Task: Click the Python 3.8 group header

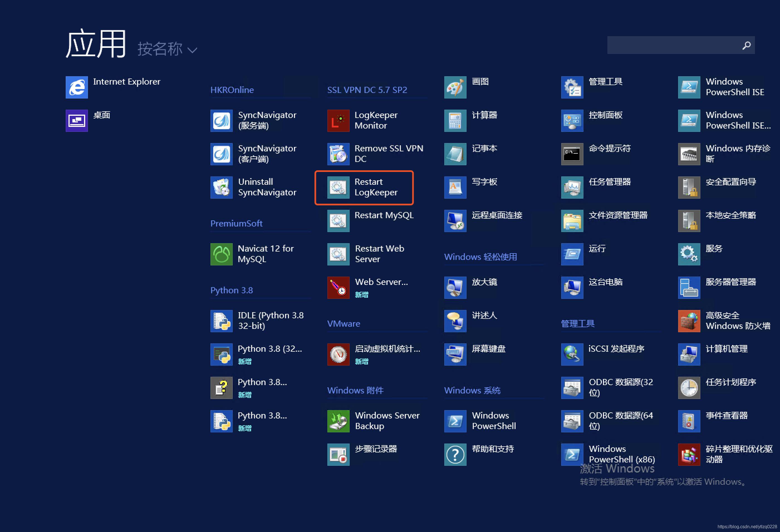Action: coord(232,290)
